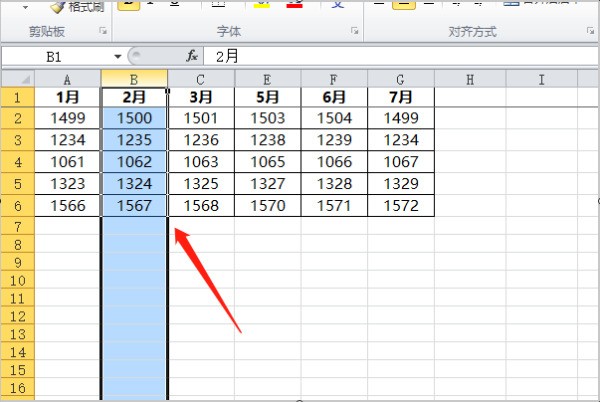Select column G header
This screenshot has height=402, width=600.
pos(401,80)
